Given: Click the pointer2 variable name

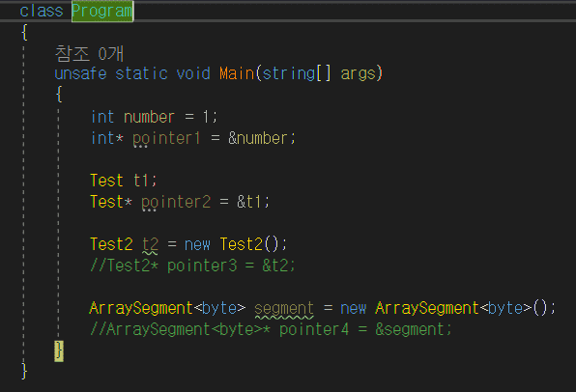Looking at the screenshot, I should tap(176, 202).
